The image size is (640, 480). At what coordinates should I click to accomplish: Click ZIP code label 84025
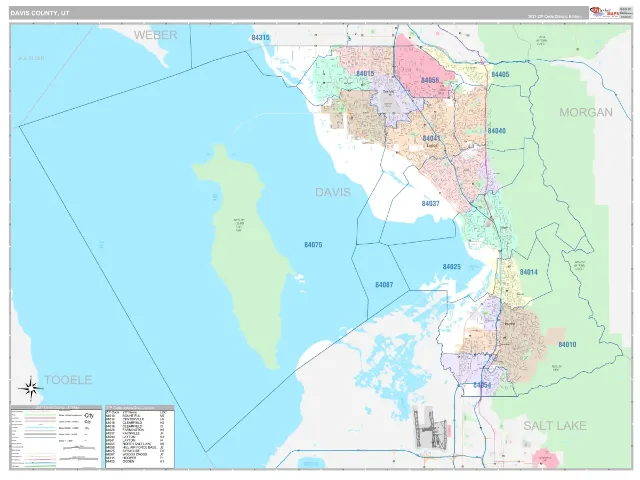click(x=451, y=267)
